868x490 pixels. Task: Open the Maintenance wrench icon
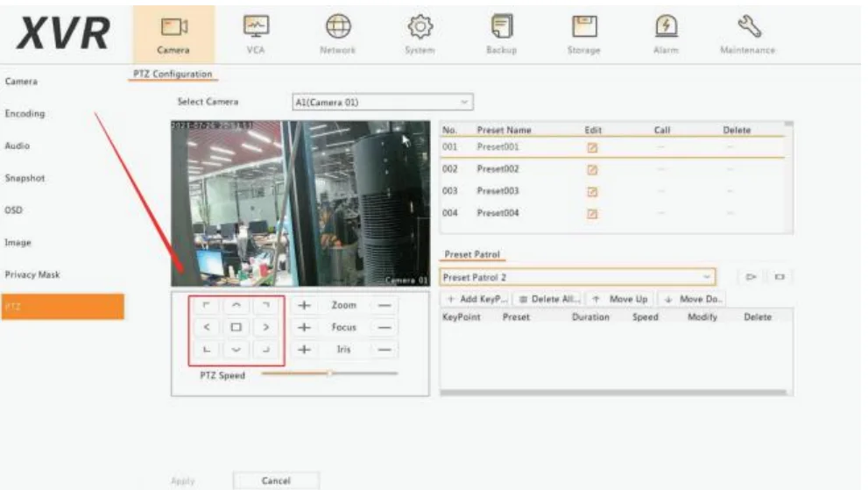(x=748, y=34)
